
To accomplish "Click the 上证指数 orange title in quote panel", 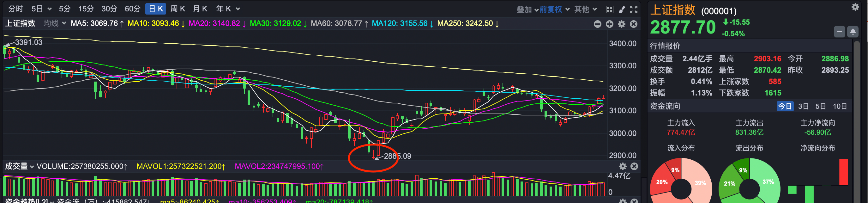I will 672,10.
